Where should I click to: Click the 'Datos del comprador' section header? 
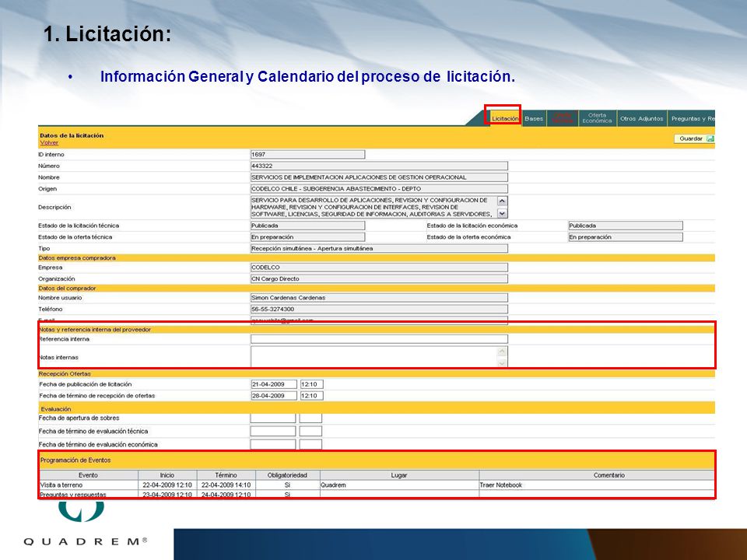point(377,289)
